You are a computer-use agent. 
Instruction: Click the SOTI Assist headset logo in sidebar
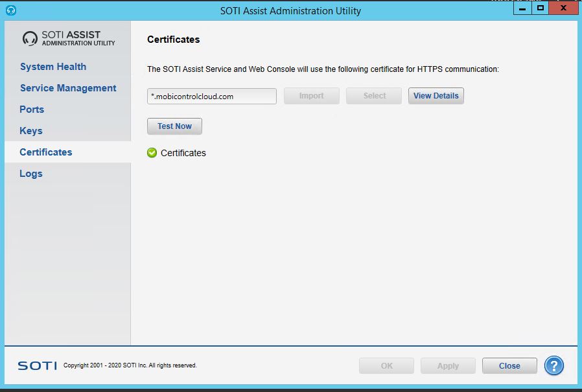(30, 38)
